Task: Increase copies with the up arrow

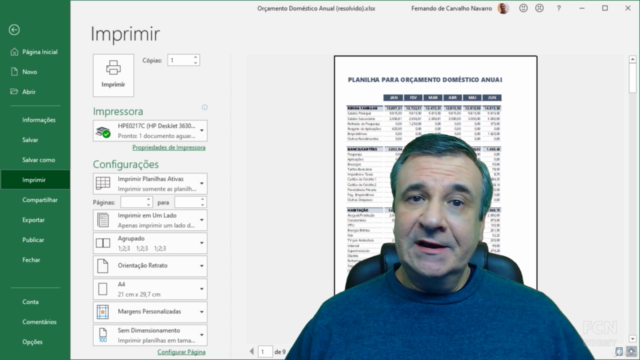Action: [196, 58]
